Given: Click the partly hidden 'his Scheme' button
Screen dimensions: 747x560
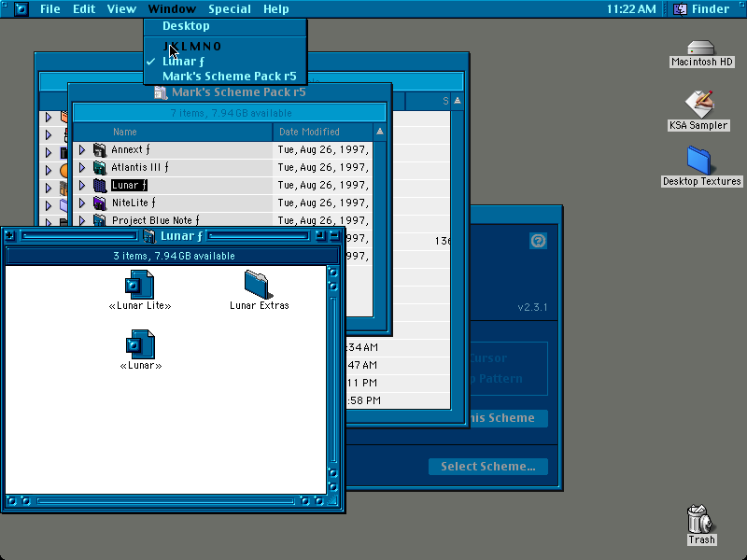Looking at the screenshot, I should (508, 418).
